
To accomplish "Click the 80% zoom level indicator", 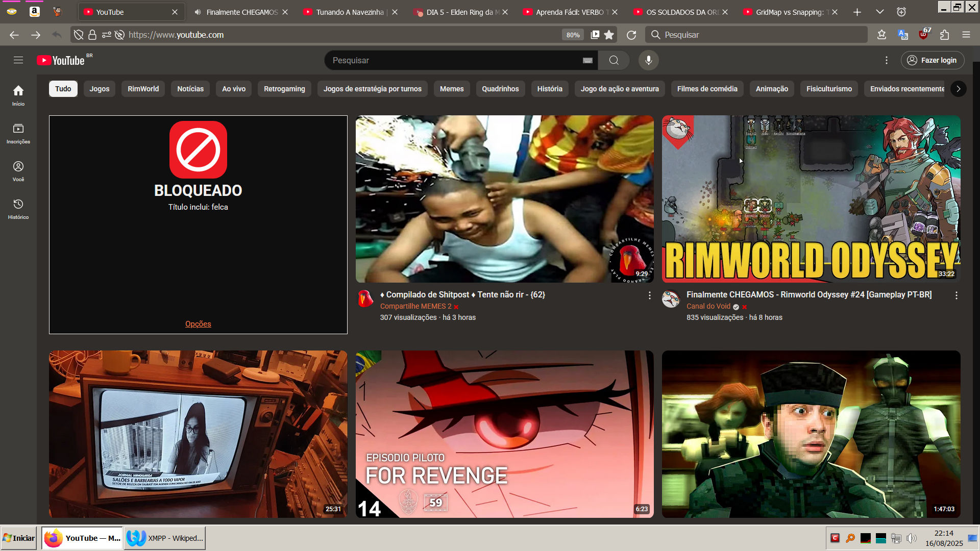I will [573, 35].
